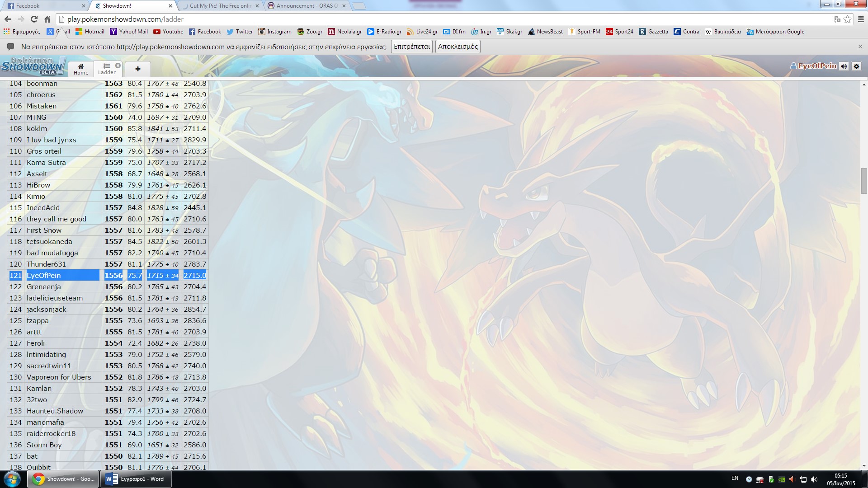This screenshot has width=868, height=488.
Task: Click system tray volume icon
Action: (x=814, y=479)
